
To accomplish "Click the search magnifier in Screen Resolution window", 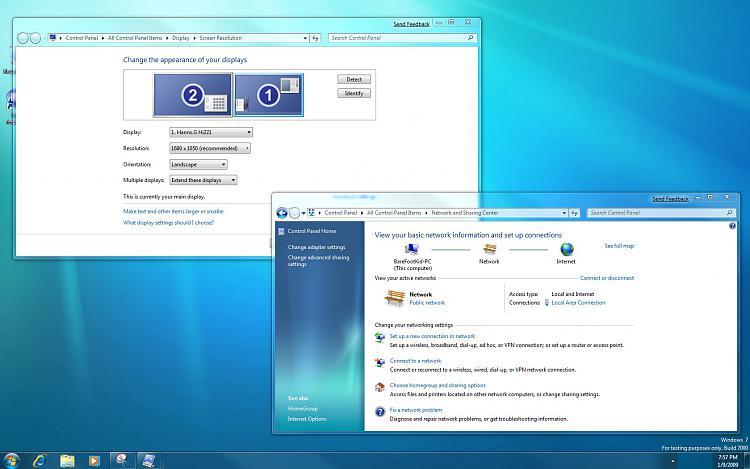I will coord(471,38).
